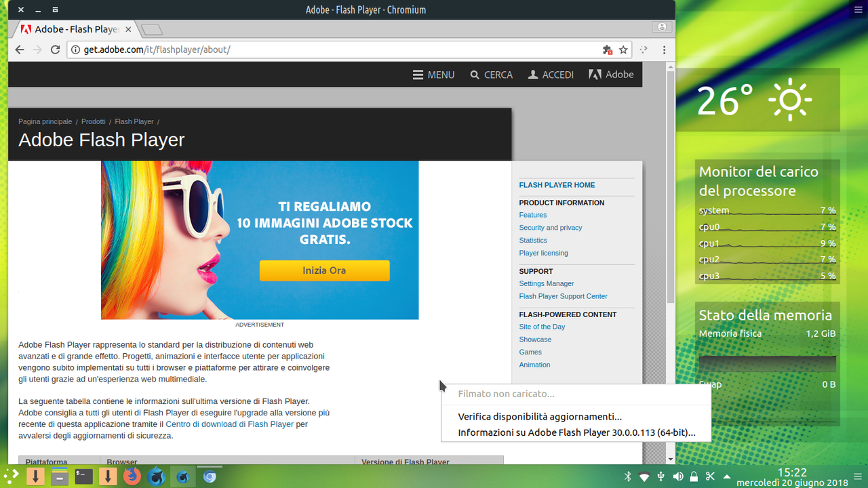This screenshot has width=868, height=488.
Task: Click the page vertical scrollbar thumb
Action: (x=671, y=186)
